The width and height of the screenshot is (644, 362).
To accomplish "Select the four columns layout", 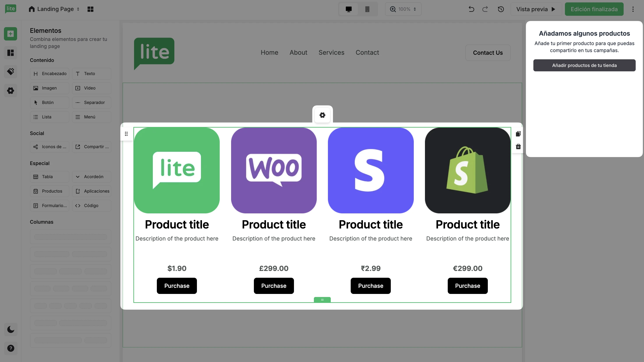I will click(x=71, y=288).
